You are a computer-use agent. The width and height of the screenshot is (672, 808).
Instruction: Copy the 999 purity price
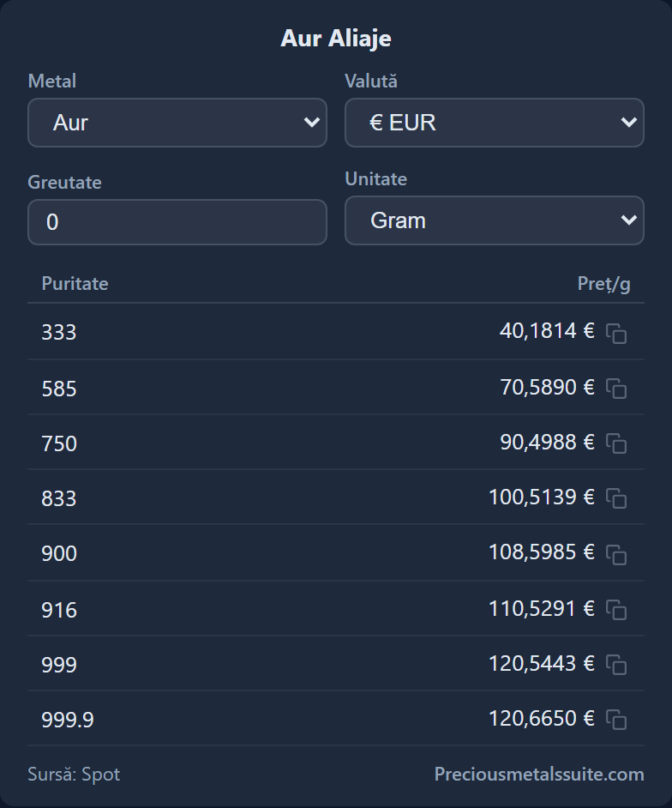pyautogui.click(x=616, y=664)
